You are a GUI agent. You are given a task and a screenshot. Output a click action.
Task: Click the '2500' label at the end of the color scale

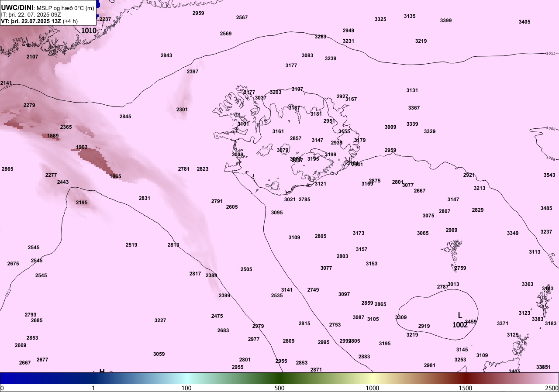(552, 388)
